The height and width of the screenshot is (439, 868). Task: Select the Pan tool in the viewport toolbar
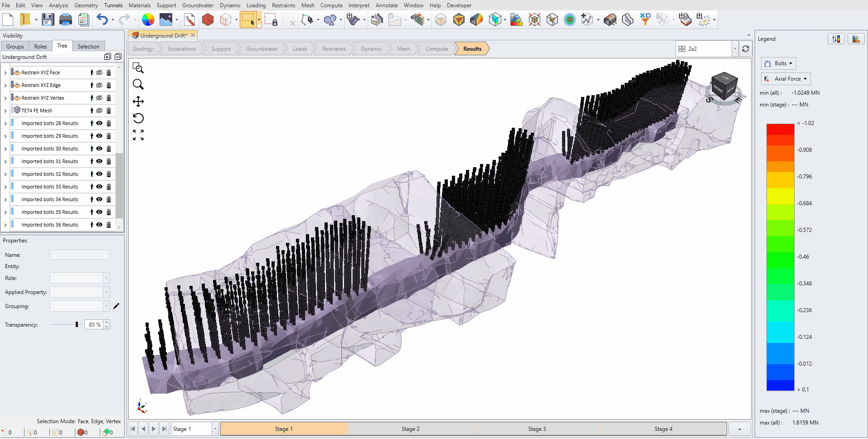138,101
